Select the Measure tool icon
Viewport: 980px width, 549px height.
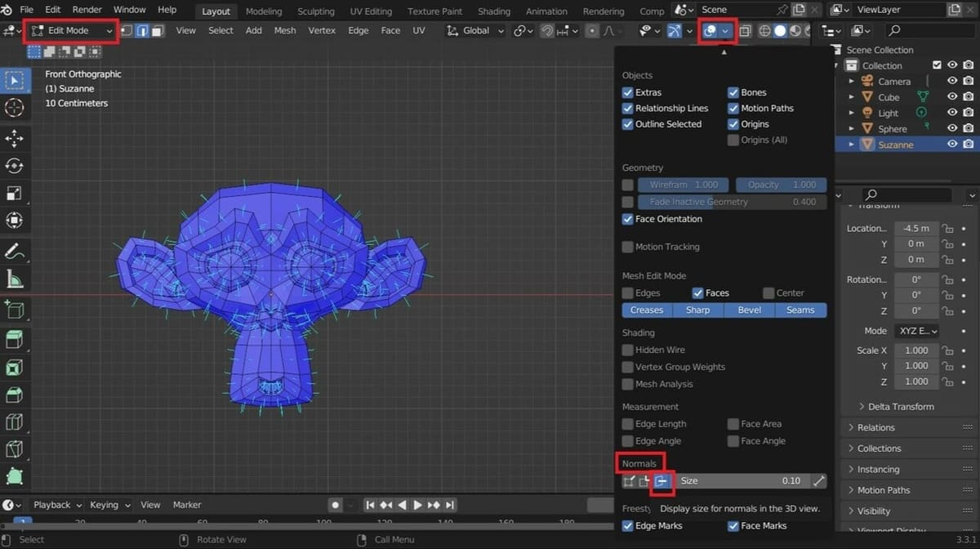[14, 279]
